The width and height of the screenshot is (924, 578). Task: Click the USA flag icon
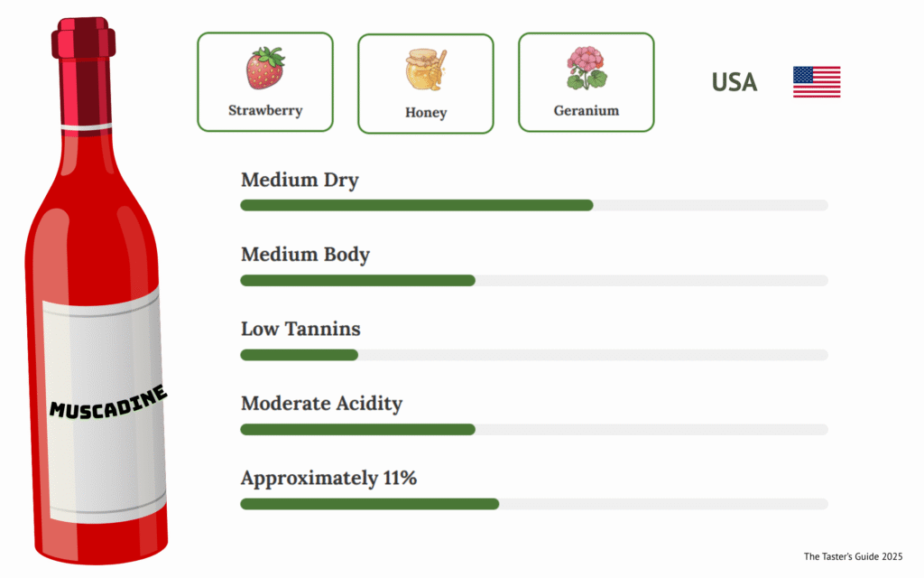pos(817,82)
